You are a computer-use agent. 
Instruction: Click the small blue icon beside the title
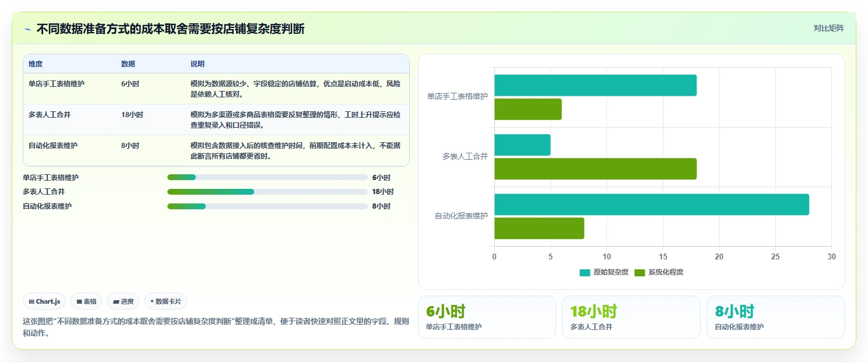pyautogui.click(x=27, y=29)
